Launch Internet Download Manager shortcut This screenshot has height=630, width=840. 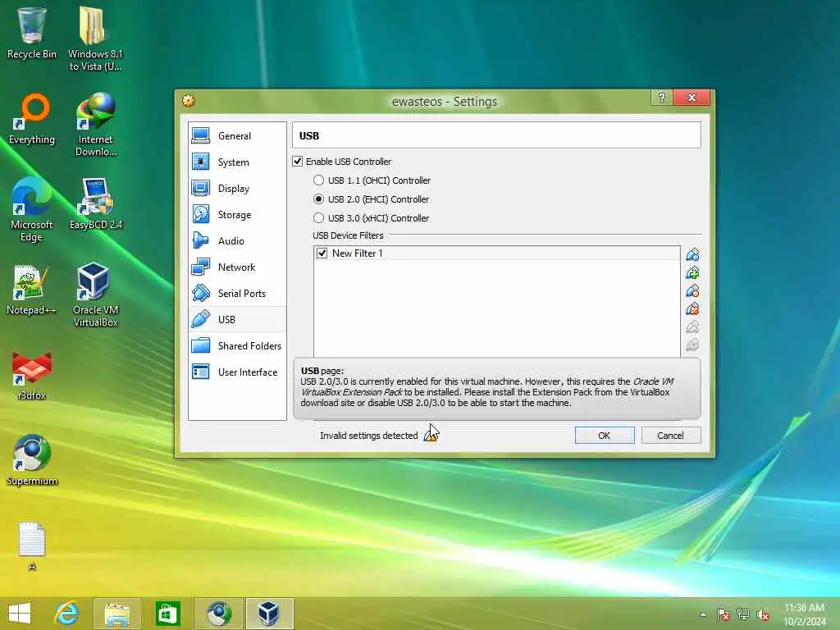click(x=95, y=125)
